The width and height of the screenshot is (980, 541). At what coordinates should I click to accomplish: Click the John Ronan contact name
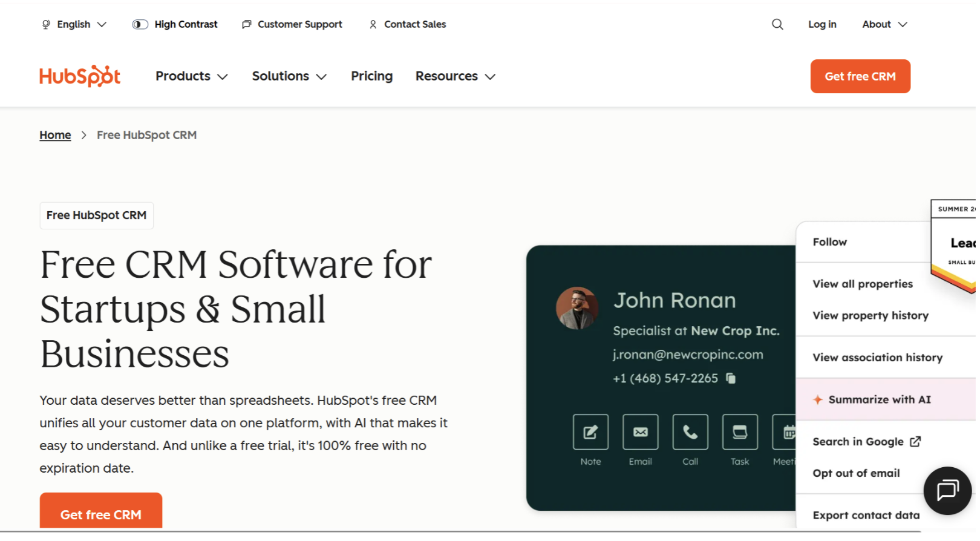pos(675,301)
